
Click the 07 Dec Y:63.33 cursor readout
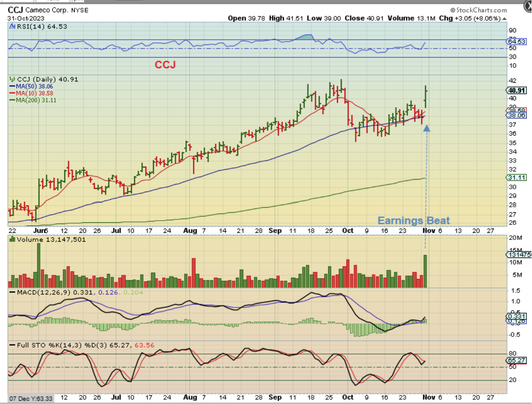coord(31,398)
